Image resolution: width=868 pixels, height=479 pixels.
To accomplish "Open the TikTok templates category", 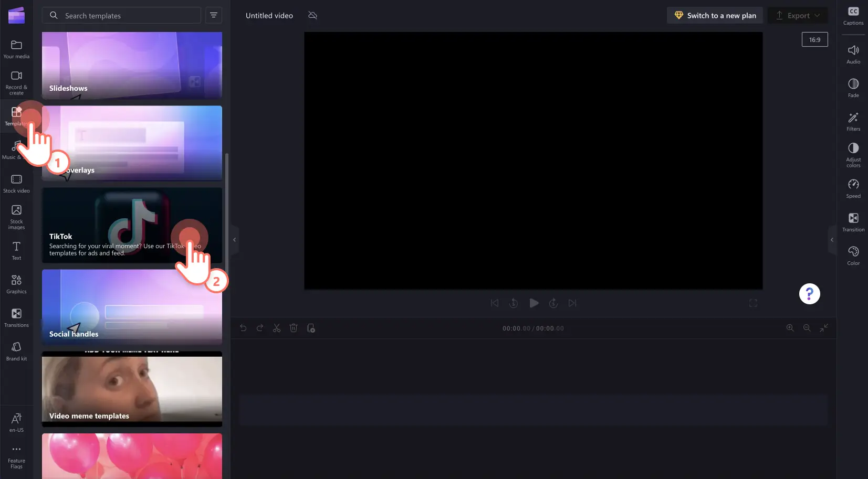I will click(x=132, y=225).
